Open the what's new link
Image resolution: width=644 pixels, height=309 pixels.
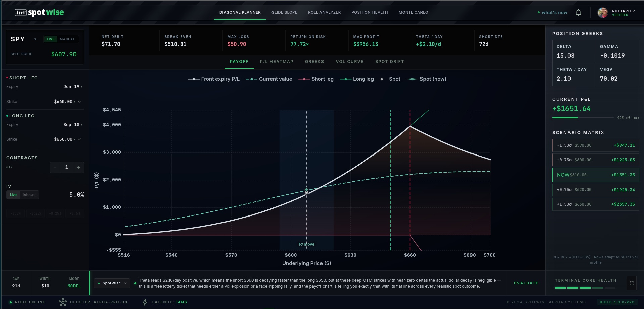pos(554,12)
